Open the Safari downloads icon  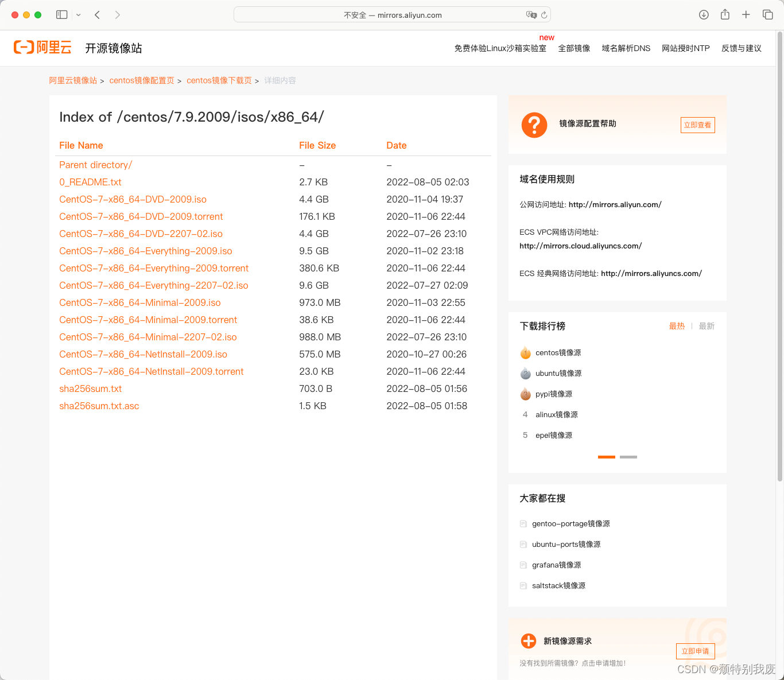[704, 15]
